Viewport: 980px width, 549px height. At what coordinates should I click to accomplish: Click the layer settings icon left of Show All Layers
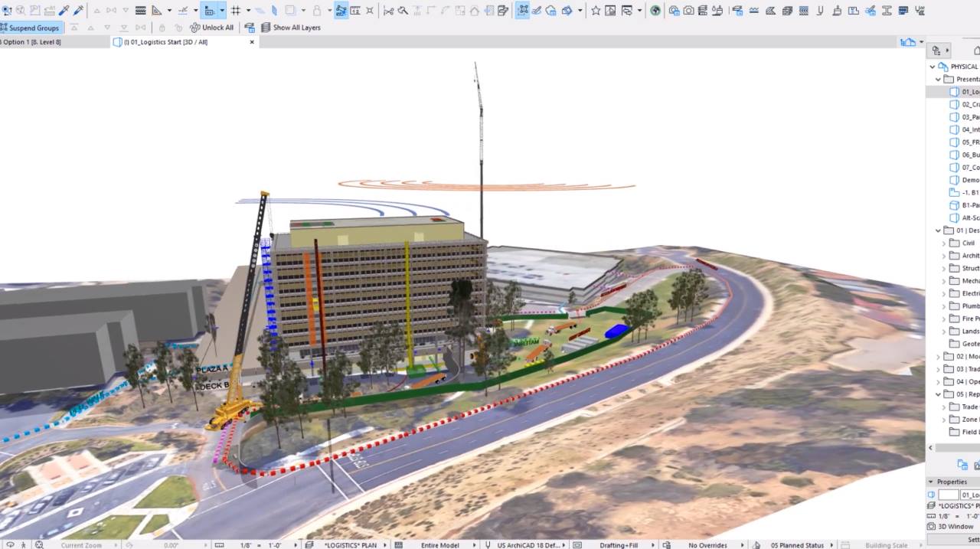pyautogui.click(x=250, y=28)
